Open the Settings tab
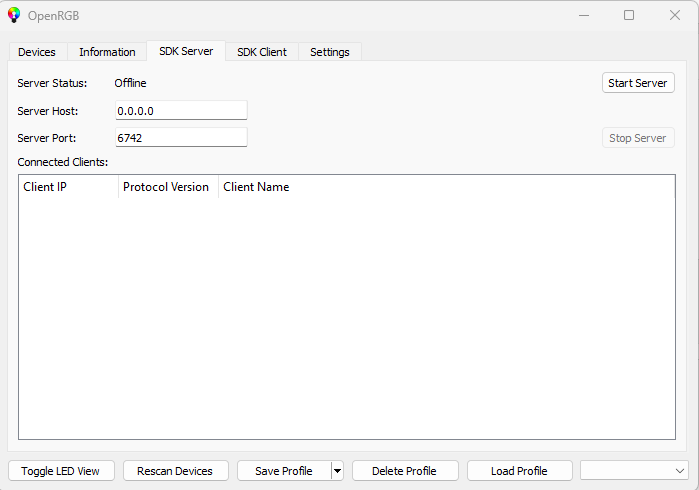699x490 pixels. pos(330,52)
